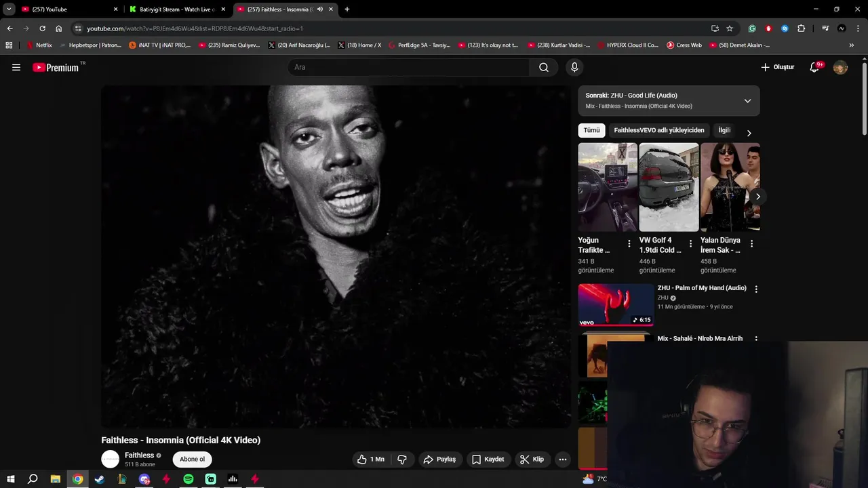Bookmark this page with the star
The width and height of the screenshot is (868, 488).
point(730,28)
